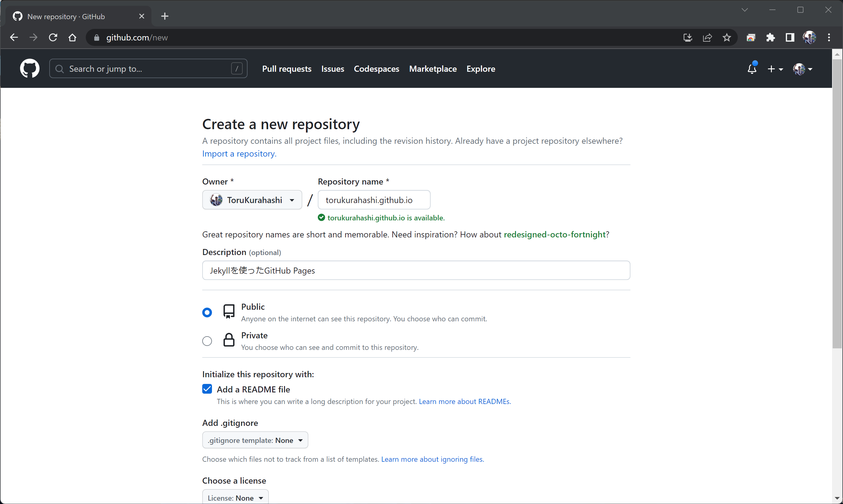
Task: Select the Private radio button
Action: (x=207, y=341)
